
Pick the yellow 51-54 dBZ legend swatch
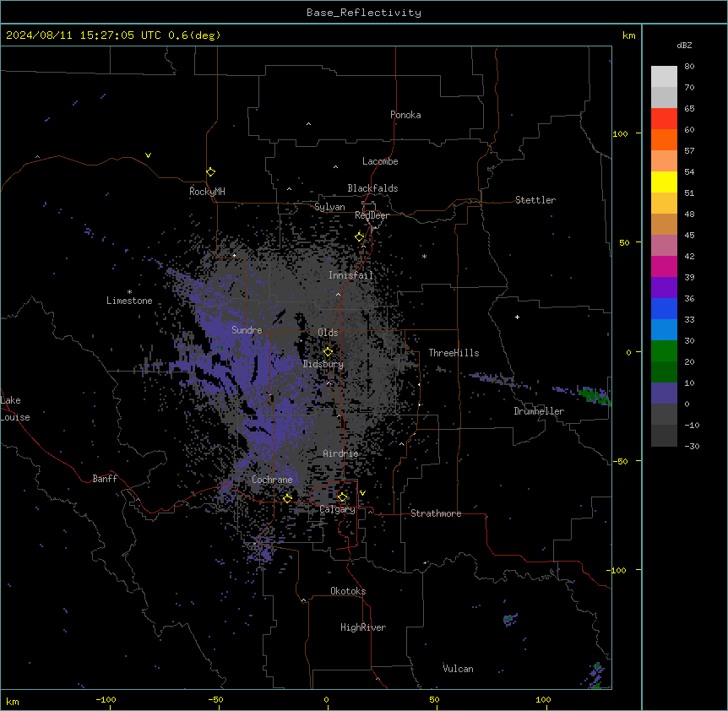(x=664, y=182)
